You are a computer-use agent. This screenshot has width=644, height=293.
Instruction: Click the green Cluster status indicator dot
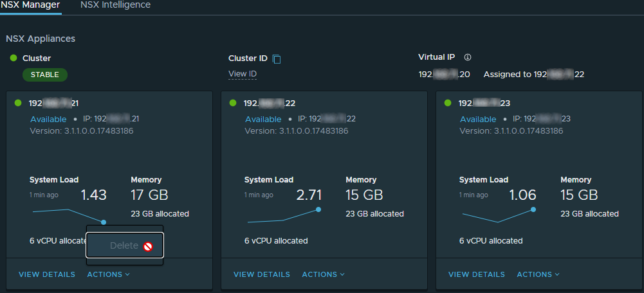(14, 58)
